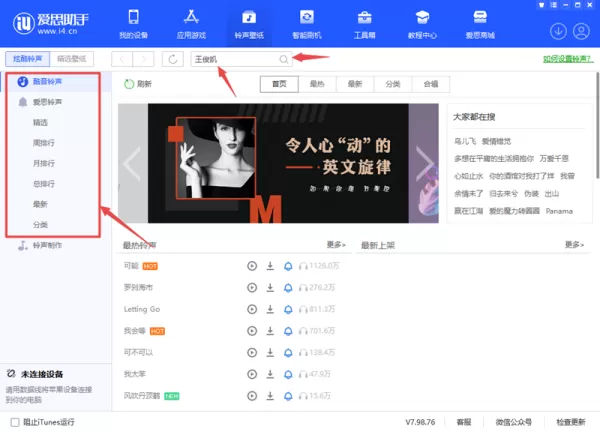Open the 教程中心 tutorial center

pos(422,24)
